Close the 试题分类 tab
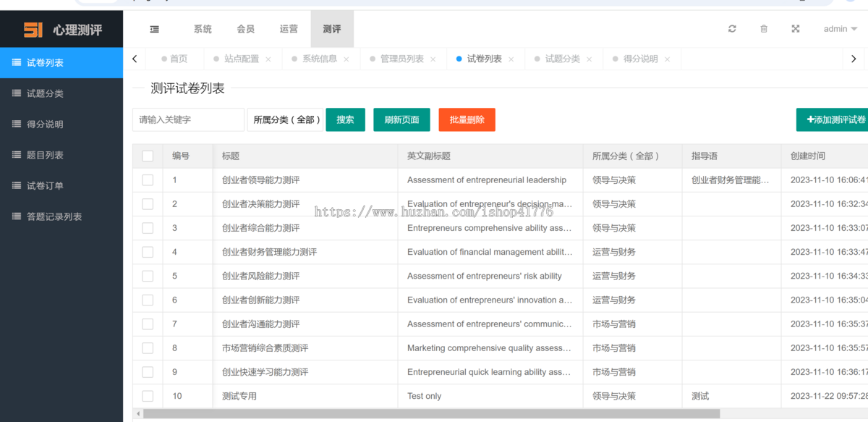The width and height of the screenshot is (868, 422). 590,59
